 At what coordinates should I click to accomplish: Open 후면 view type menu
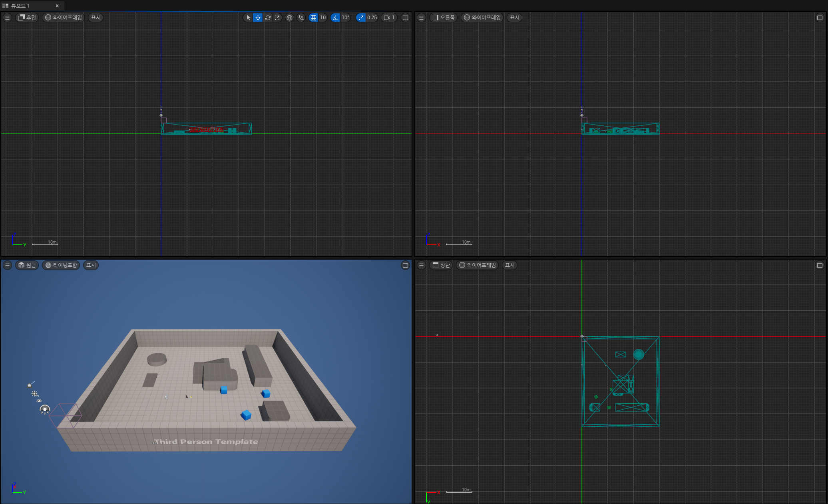tap(27, 18)
